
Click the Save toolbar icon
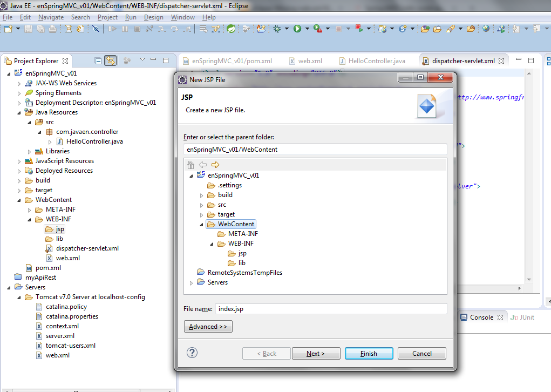pos(28,29)
